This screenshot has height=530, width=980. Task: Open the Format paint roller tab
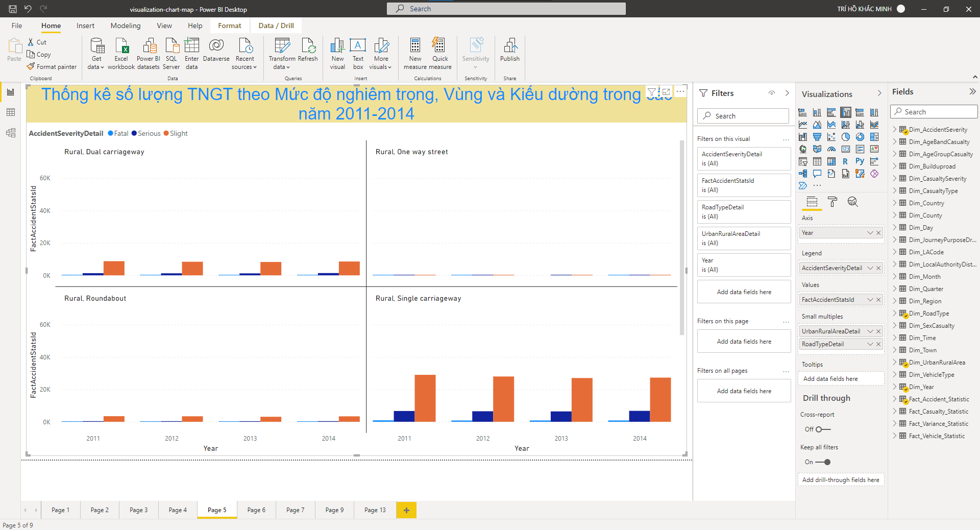(x=832, y=202)
